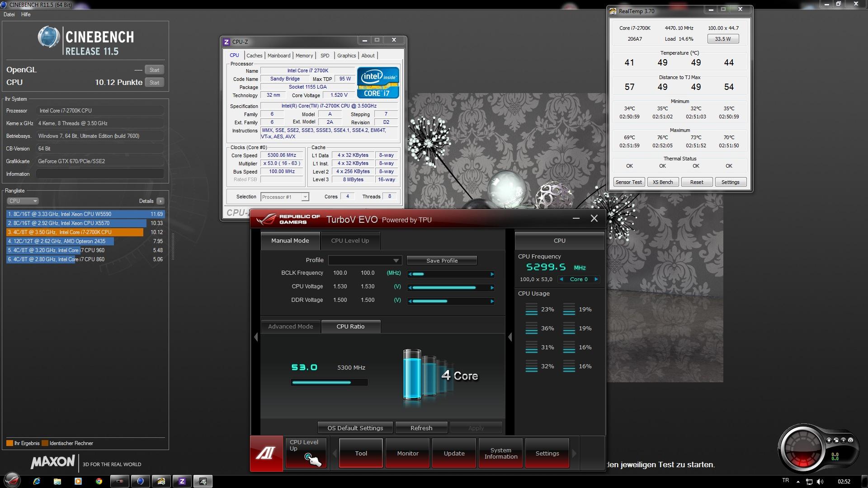This screenshot has width=868, height=488.
Task: Decrease DDR Voltage with its left arrow
Action: coord(410,301)
